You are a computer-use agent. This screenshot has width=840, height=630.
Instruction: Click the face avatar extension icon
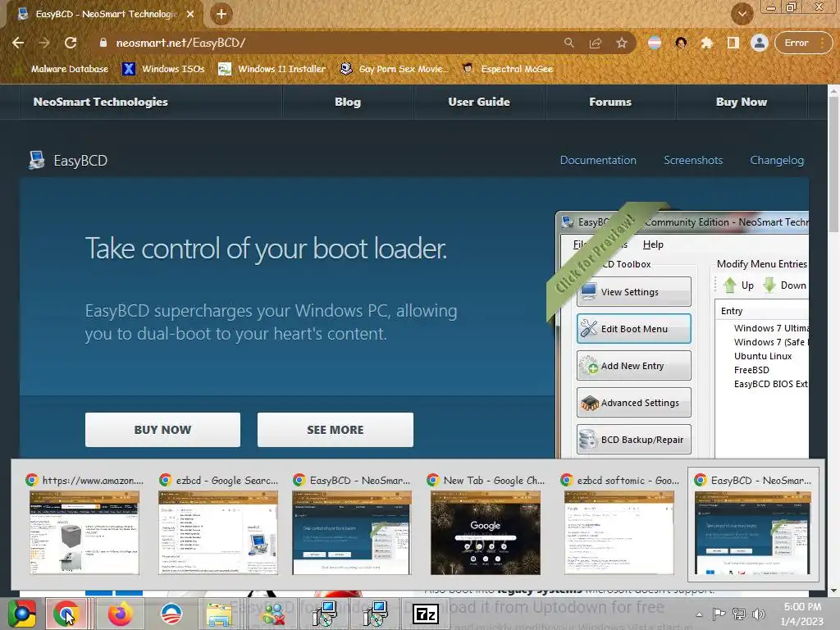pyautogui.click(x=681, y=43)
